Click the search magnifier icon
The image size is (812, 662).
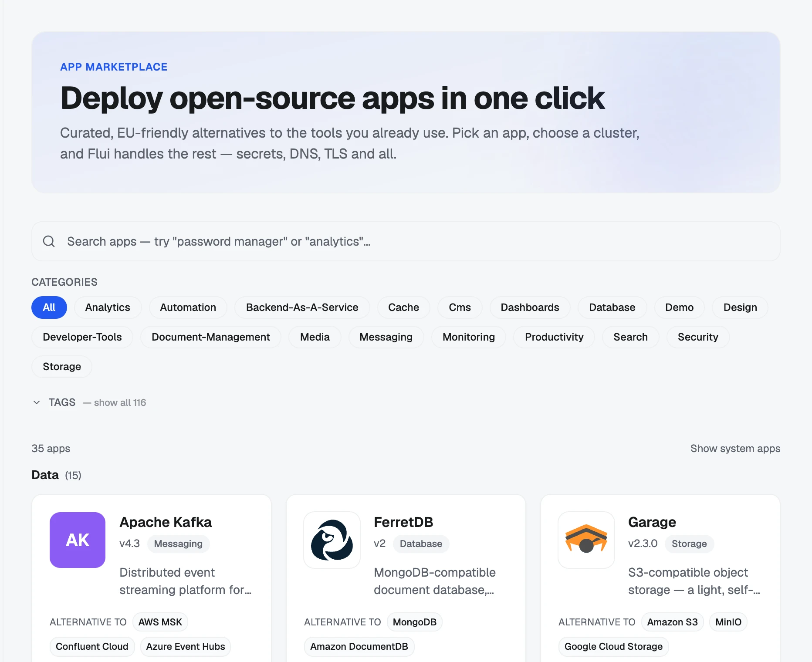49,241
